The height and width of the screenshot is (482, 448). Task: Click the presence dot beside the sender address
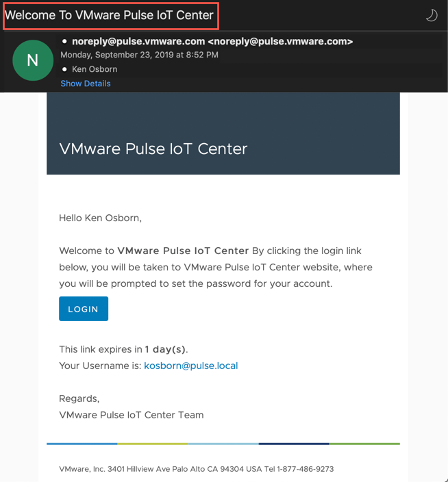click(x=64, y=42)
